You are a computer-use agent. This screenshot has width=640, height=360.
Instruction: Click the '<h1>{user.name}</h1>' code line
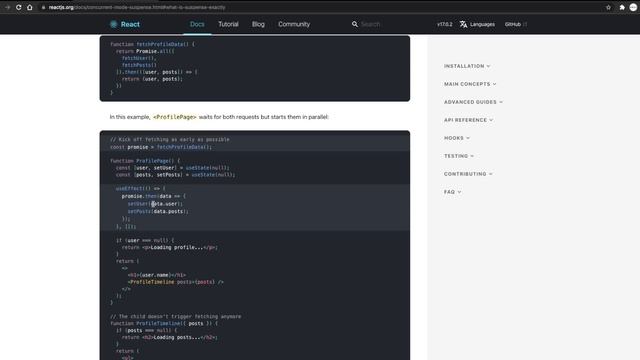point(157,275)
